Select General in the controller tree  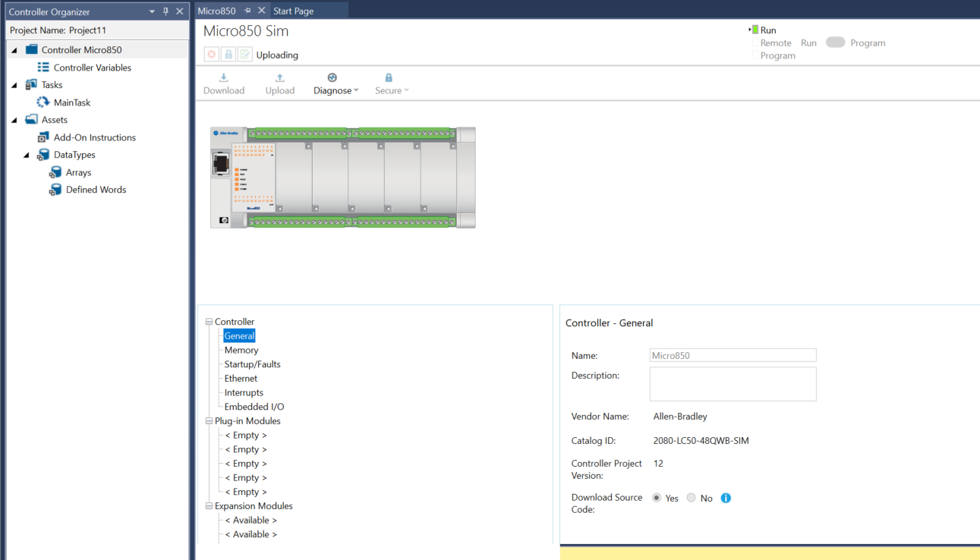[239, 335]
